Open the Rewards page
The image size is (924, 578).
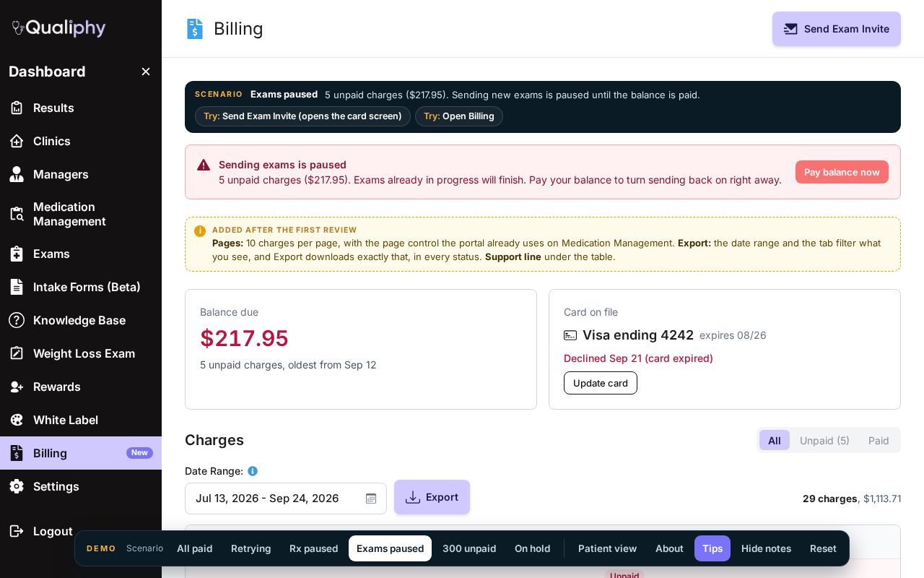(x=81, y=387)
